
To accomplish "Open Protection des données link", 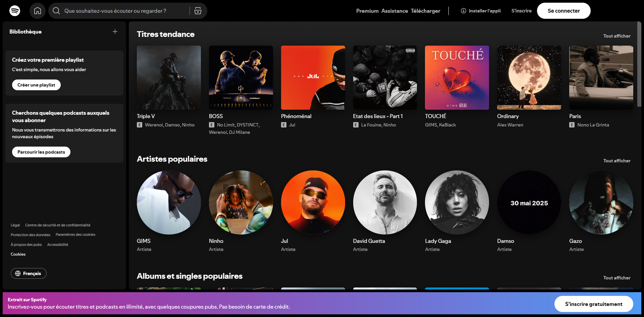I will (x=31, y=235).
